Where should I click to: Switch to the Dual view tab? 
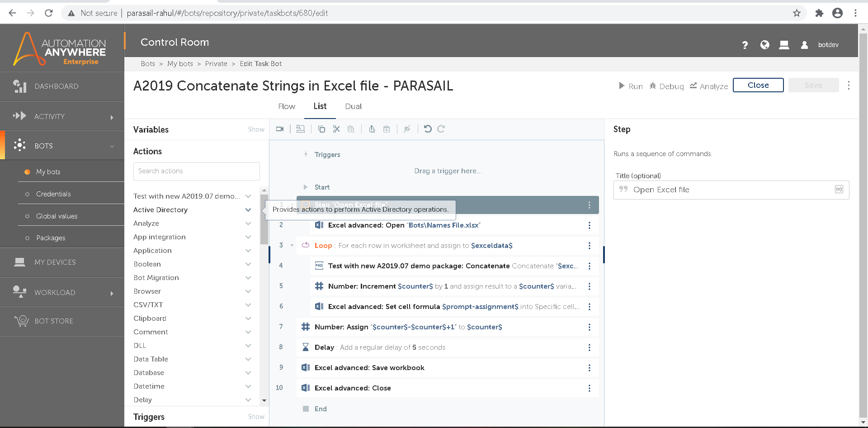tap(353, 106)
